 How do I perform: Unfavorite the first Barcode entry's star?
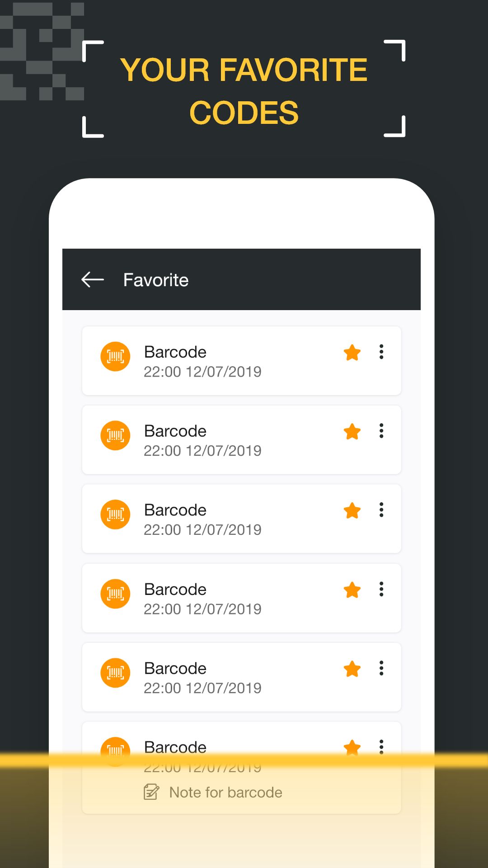click(x=352, y=353)
